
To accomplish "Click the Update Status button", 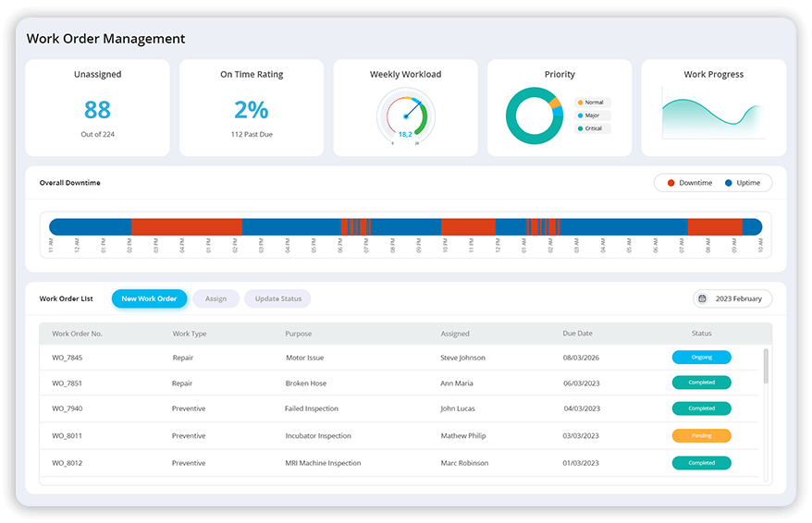I will coord(278,298).
